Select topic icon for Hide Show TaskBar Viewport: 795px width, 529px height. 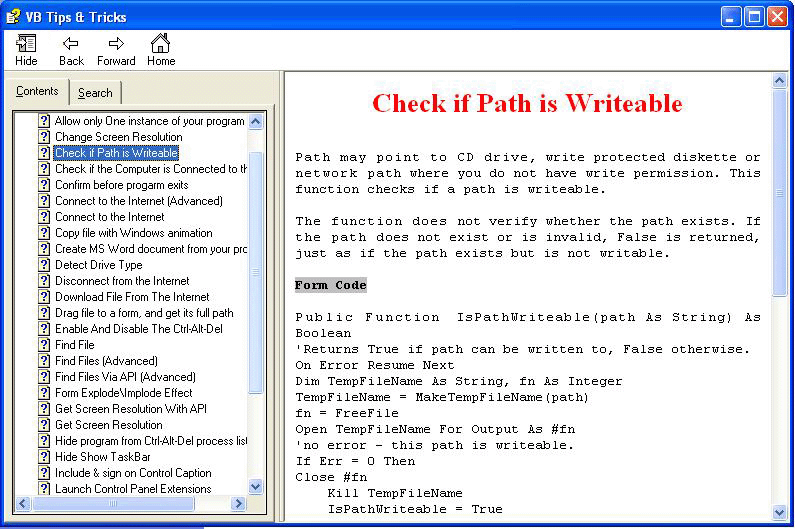coord(45,457)
